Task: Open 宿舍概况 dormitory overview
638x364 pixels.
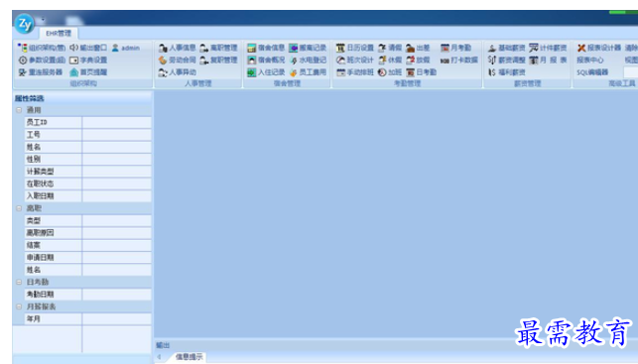Action: tap(266, 61)
